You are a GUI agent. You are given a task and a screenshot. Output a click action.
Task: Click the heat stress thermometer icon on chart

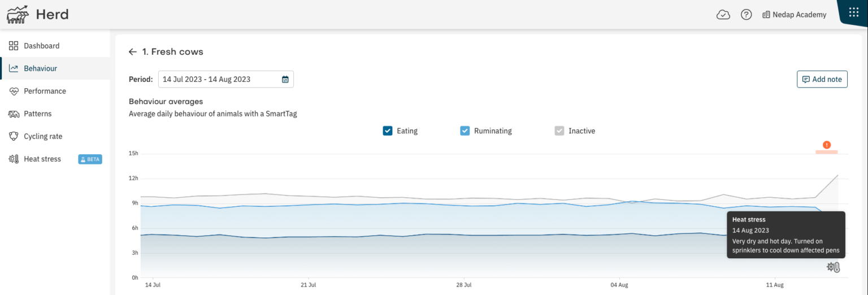click(x=834, y=267)
